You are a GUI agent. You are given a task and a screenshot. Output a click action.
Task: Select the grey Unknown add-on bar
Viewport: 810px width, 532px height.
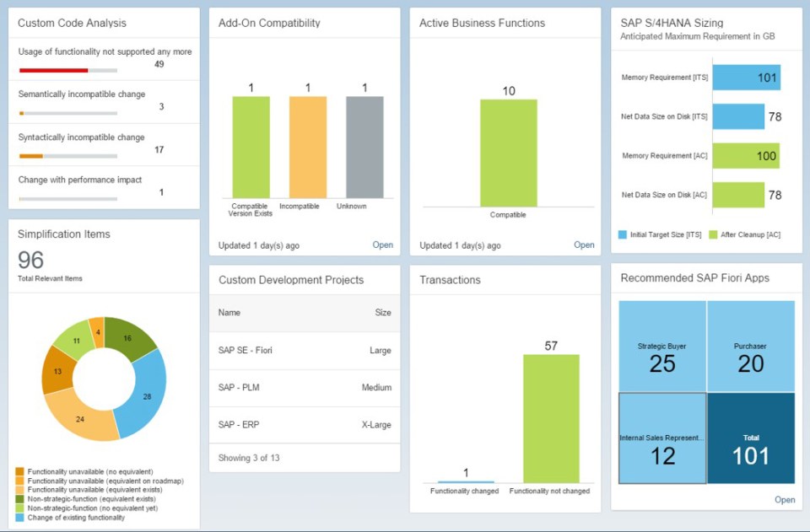(364, 148)
